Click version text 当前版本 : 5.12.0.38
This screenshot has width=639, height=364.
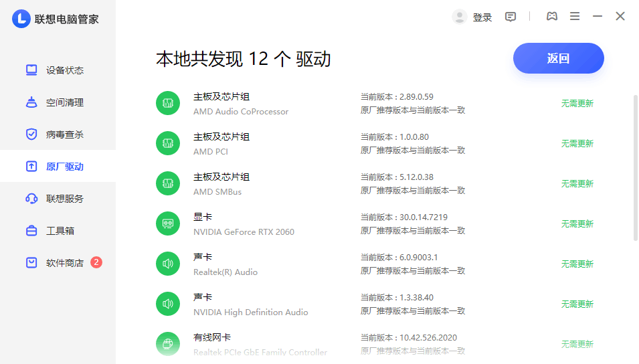tap(397, 177)
